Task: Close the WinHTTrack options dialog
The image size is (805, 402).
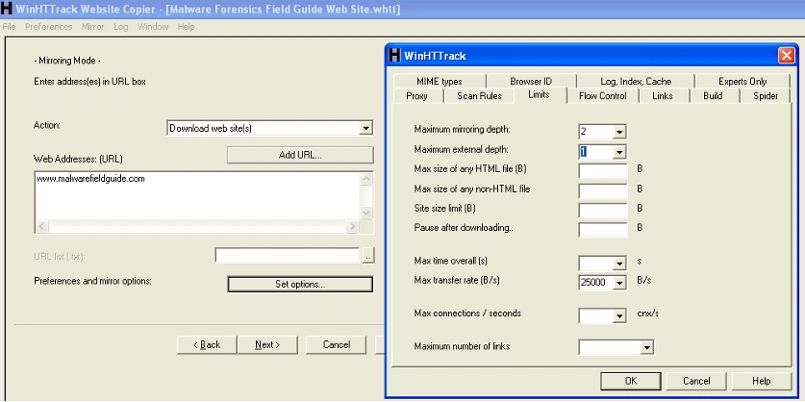Action: coord(785,56)
